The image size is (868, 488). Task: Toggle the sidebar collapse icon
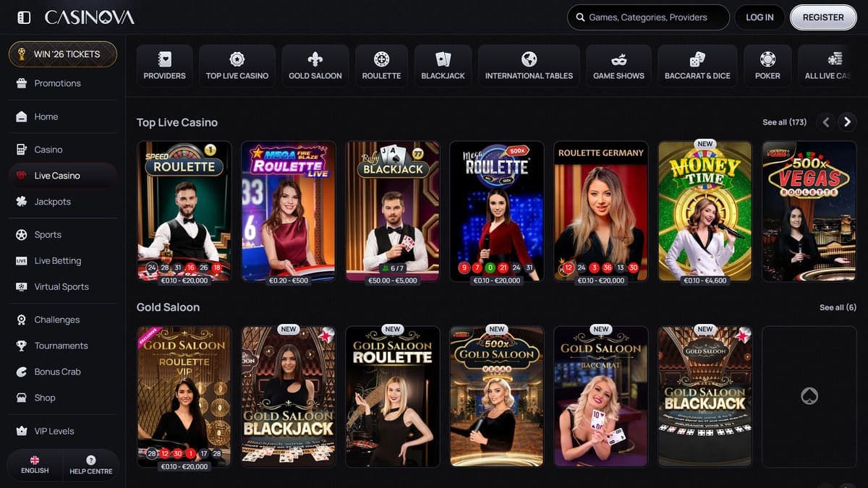[24, 17]
